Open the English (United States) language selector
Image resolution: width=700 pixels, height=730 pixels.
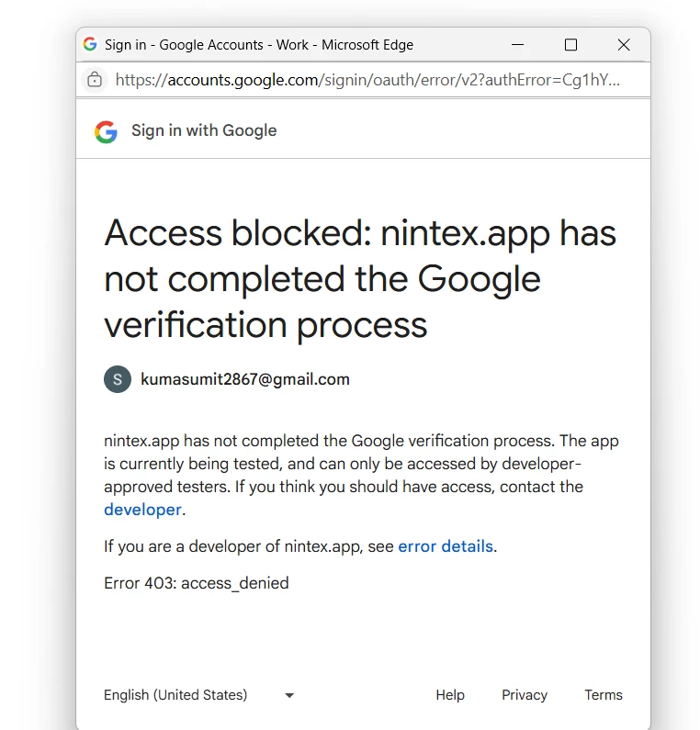pyautogui.click(x=199, y=695)
